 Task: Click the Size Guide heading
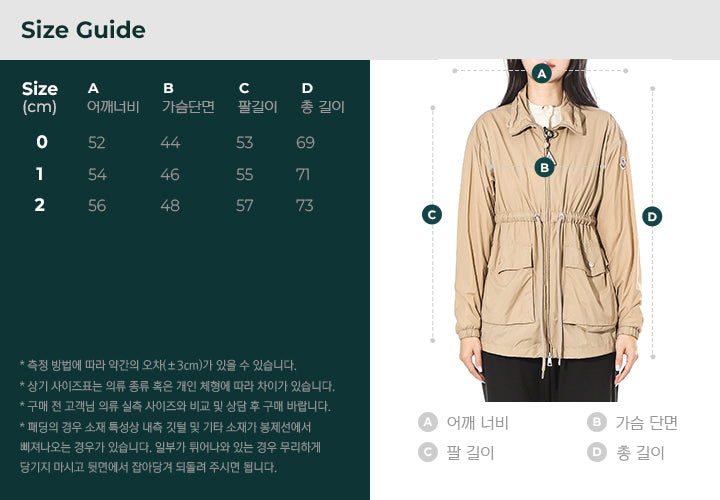[83, 30]
